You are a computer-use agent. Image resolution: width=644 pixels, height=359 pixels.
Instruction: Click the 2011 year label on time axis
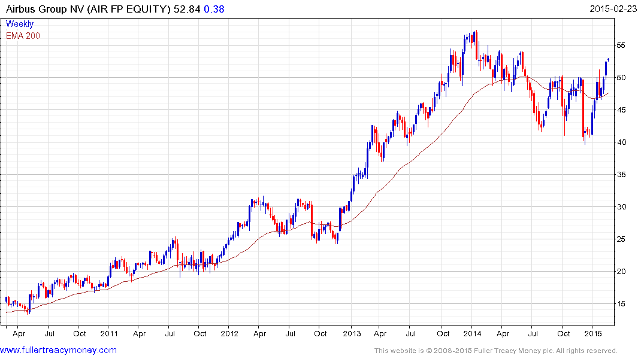[x=109, y=333]
